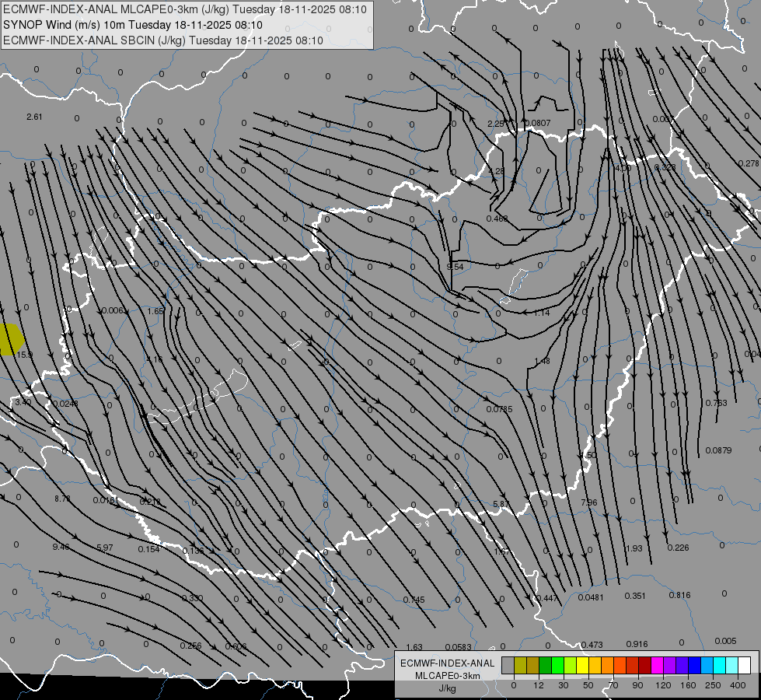Image resolution: width=761 pixels, height=700 pixels.
Task: Click the SYNOP Wind 10m title line
Action: [132, 25]
